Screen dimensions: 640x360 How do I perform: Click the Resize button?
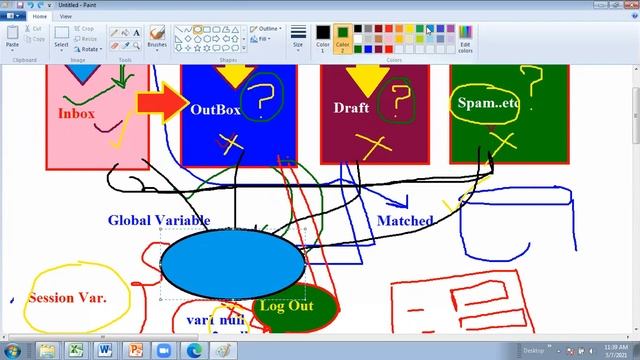point(86,39)
